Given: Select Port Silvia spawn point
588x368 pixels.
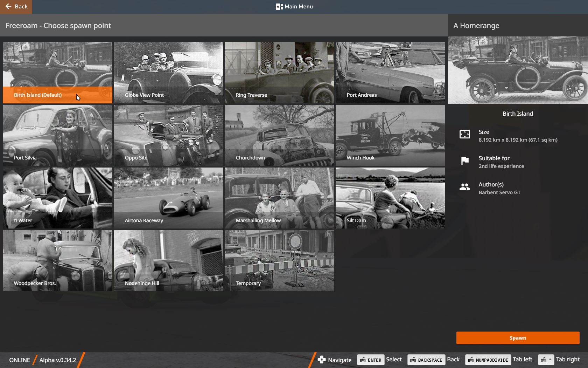Looking at the screenshot, I should [57, 136].
